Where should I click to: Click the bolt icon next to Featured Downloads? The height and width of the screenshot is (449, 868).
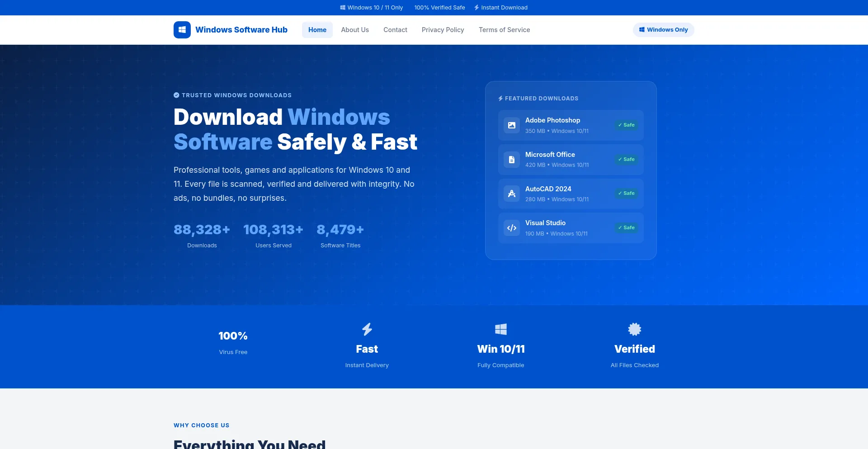[x=500, y=99]
